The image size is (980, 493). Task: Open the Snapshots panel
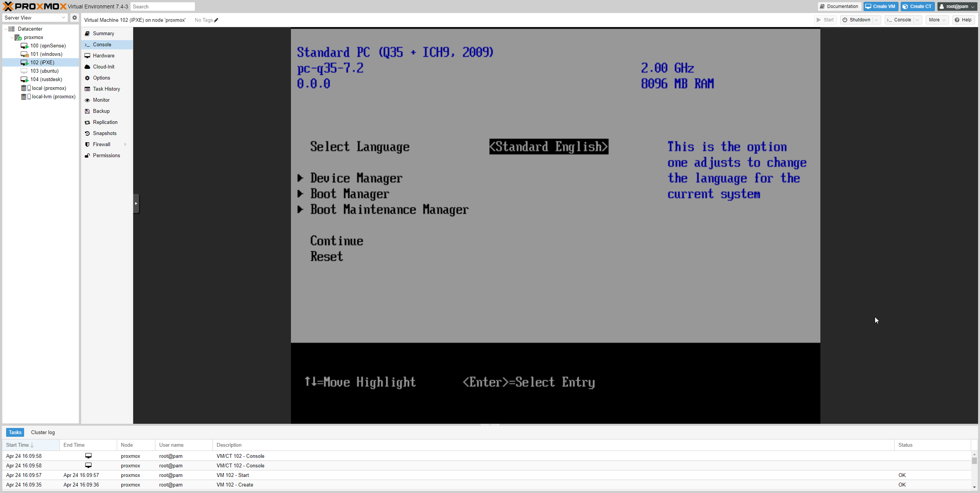[105, 133]
